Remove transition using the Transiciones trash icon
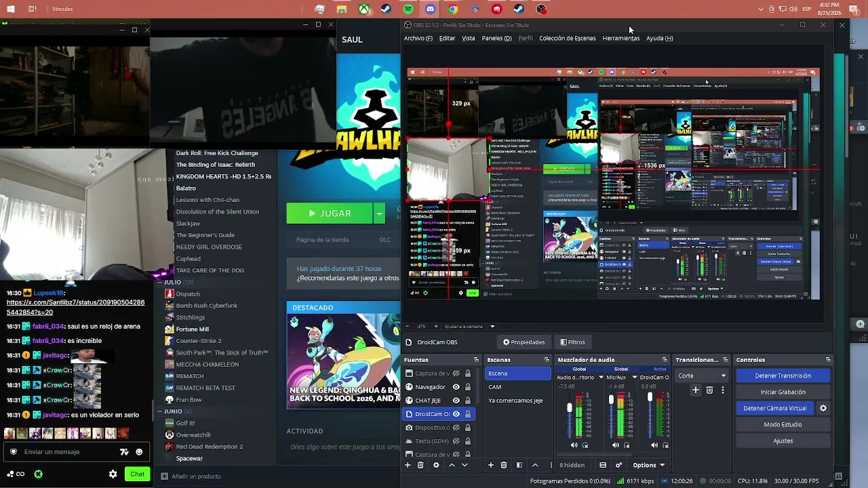 point(709,390)
